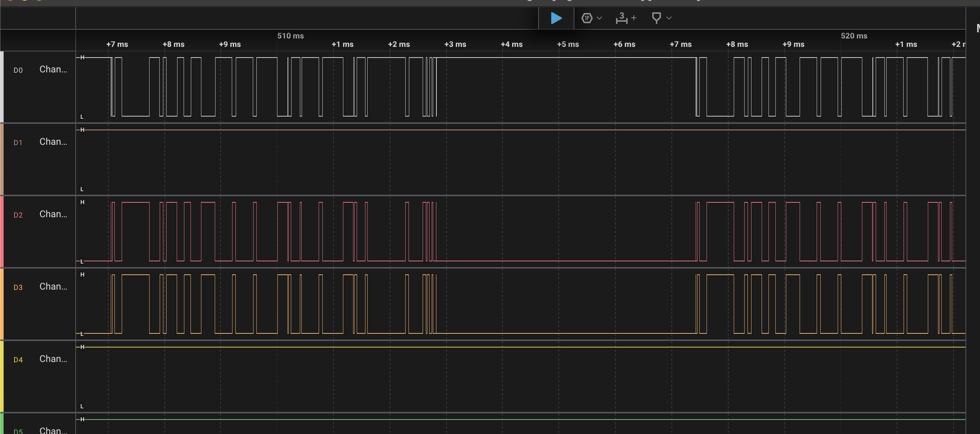Select the D0 channel index label

(x=18, y=70)
